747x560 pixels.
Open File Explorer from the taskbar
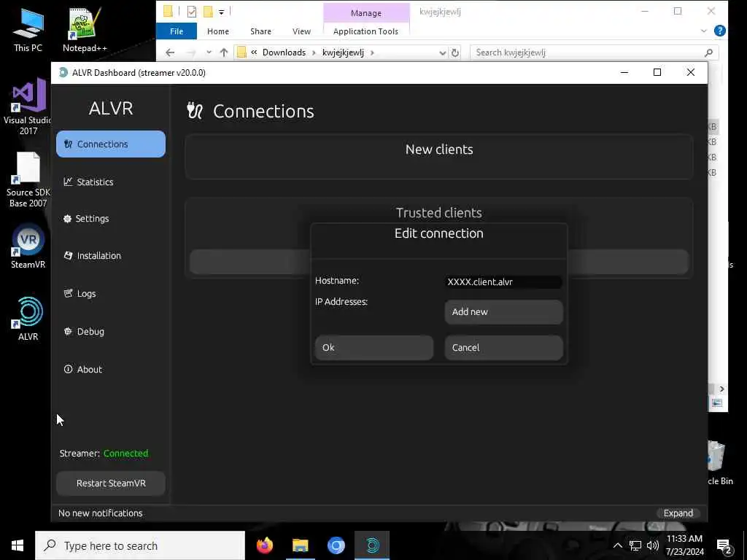tap(300, 545)
